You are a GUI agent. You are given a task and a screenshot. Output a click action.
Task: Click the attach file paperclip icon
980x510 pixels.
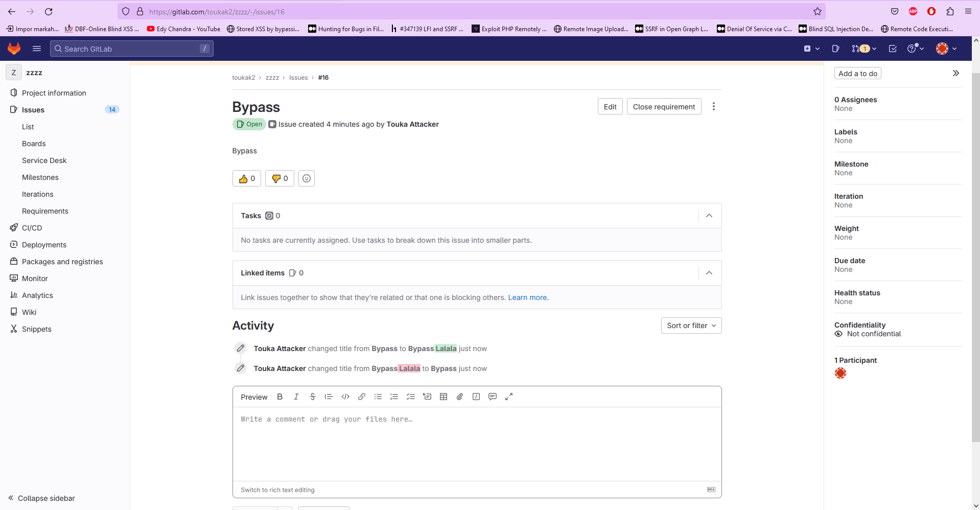tap(460, 397)
